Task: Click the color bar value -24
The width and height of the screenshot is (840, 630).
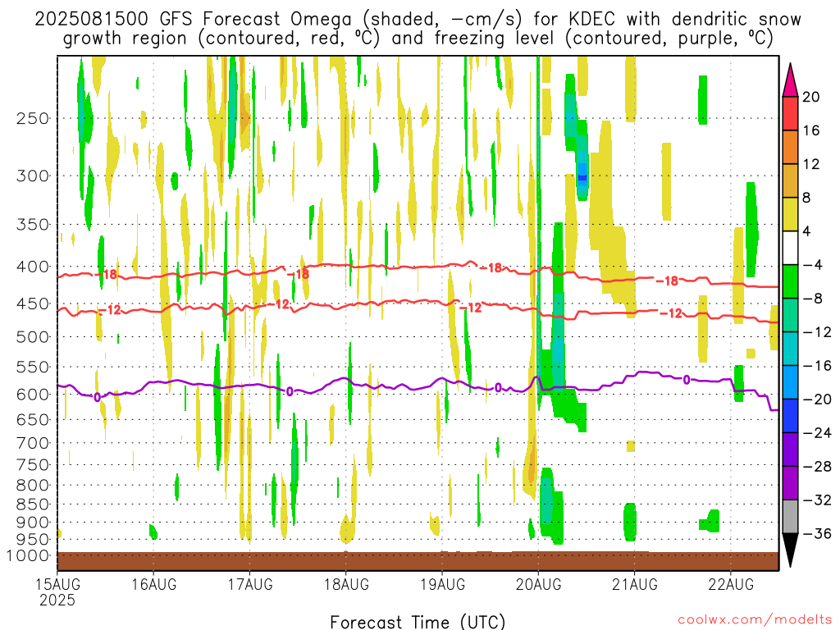Action: pyautogui.click(x=817, y=433)
